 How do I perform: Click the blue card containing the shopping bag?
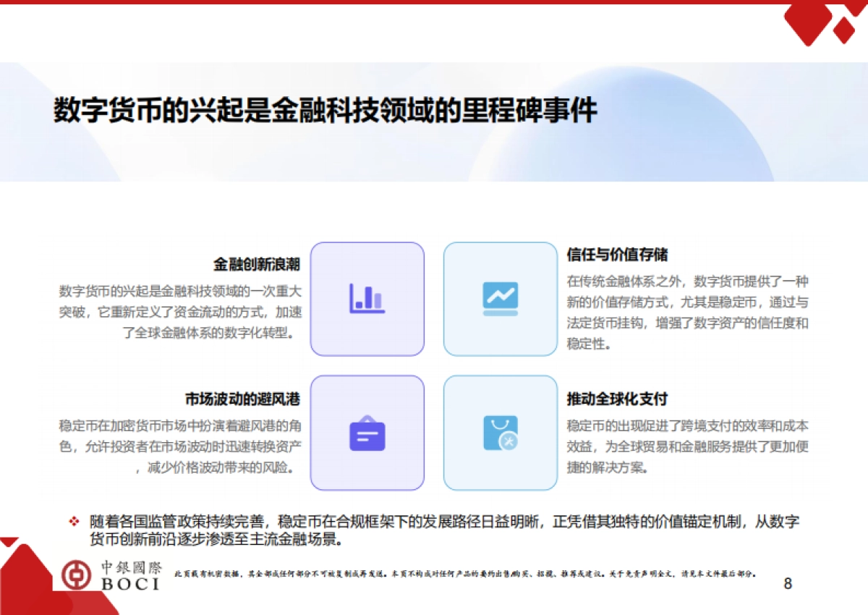coord(500,433)
